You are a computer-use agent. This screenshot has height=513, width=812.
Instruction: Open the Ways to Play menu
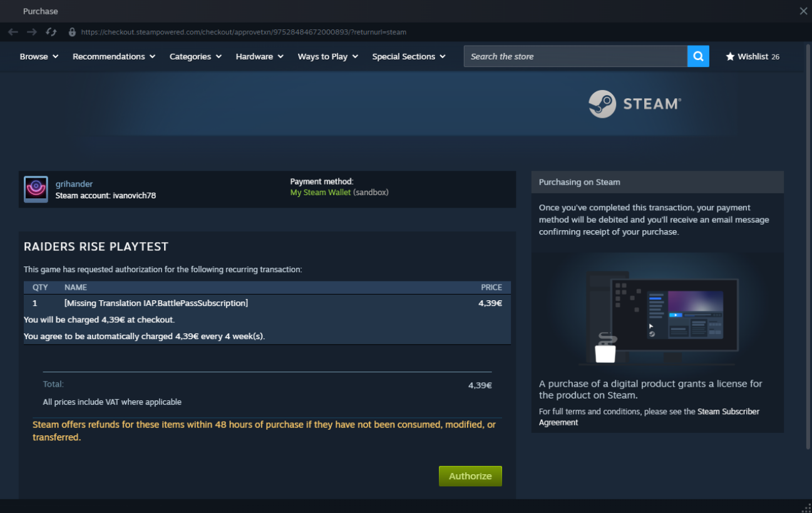(x=327, y=56)
